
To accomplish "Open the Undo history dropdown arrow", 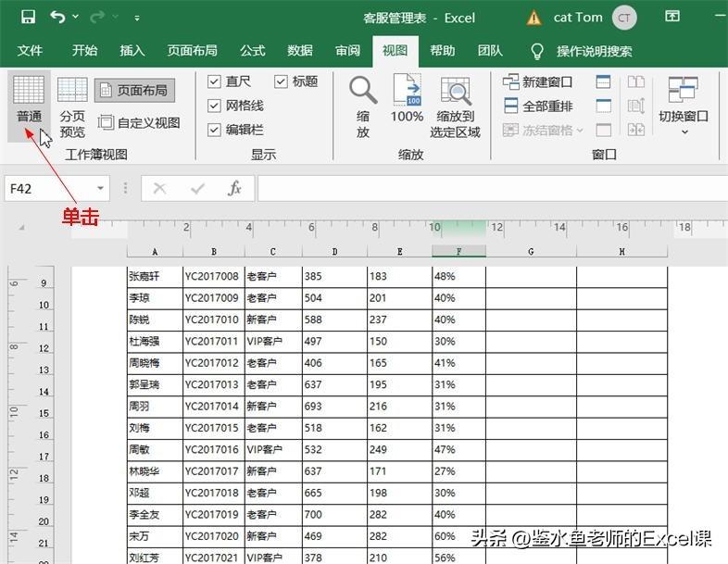I will point(75,18).
